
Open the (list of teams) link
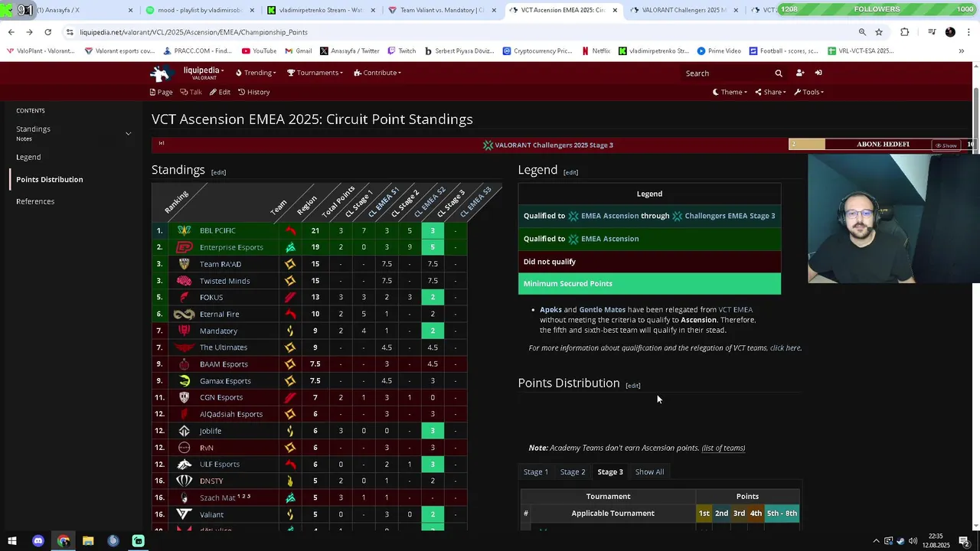(x=724, y=448)
